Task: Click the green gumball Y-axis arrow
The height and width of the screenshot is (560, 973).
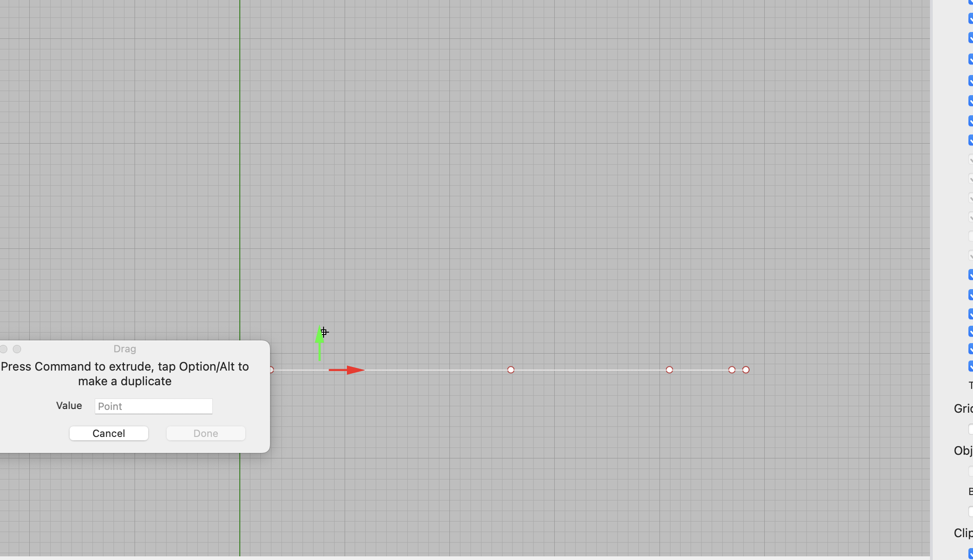Action: point(319,339)
